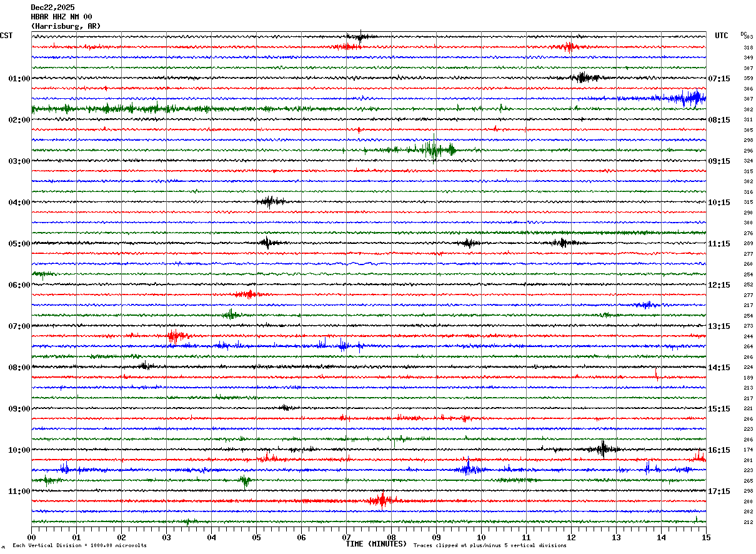Click the "Each Vertical Division = 1000.00 microvolts" note

click(x=80, y=545)
